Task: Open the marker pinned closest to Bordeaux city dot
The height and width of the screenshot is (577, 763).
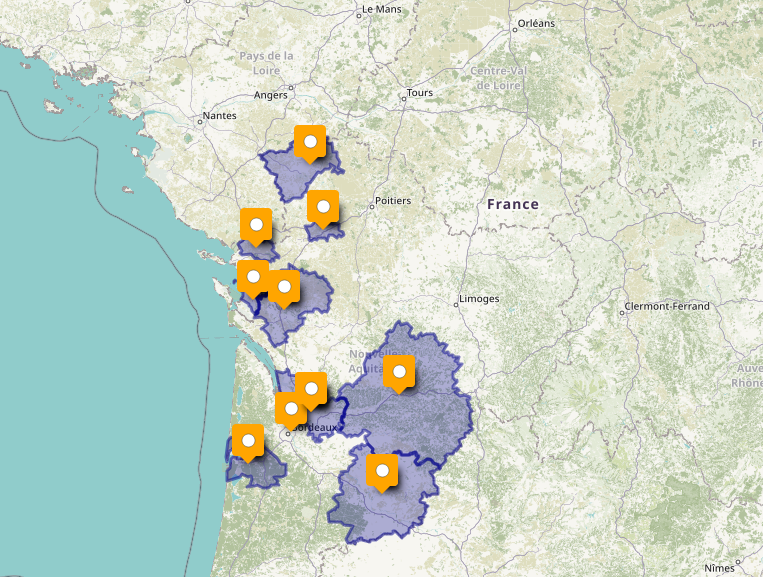Action: click(x=291, y=408)
